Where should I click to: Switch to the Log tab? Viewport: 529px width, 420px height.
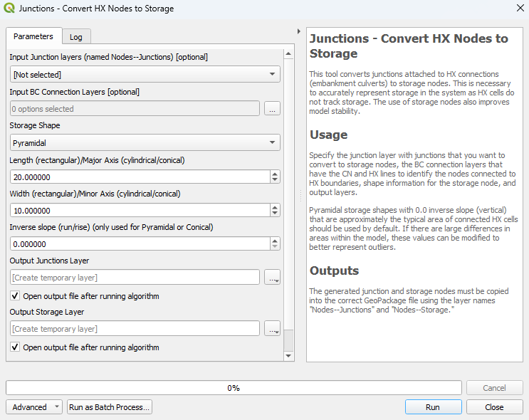[x=76, y=37]
